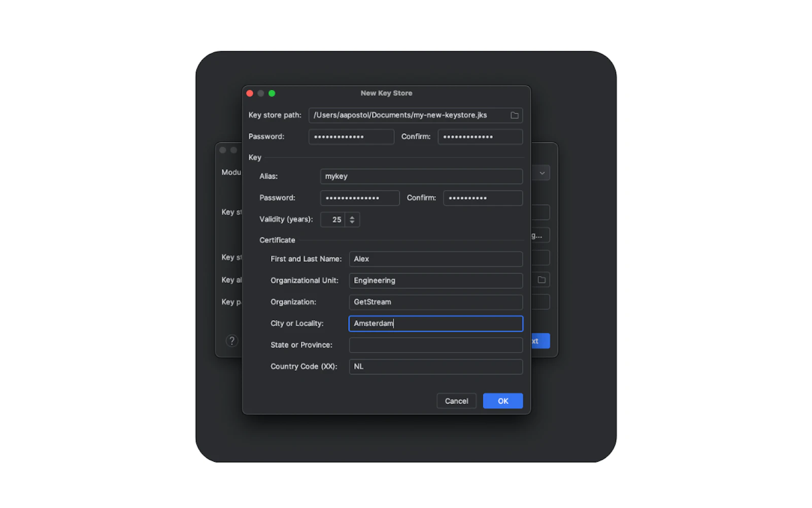
Task: Focus the key store Password field
Action: pyautogui.click(x=351, y=137)
